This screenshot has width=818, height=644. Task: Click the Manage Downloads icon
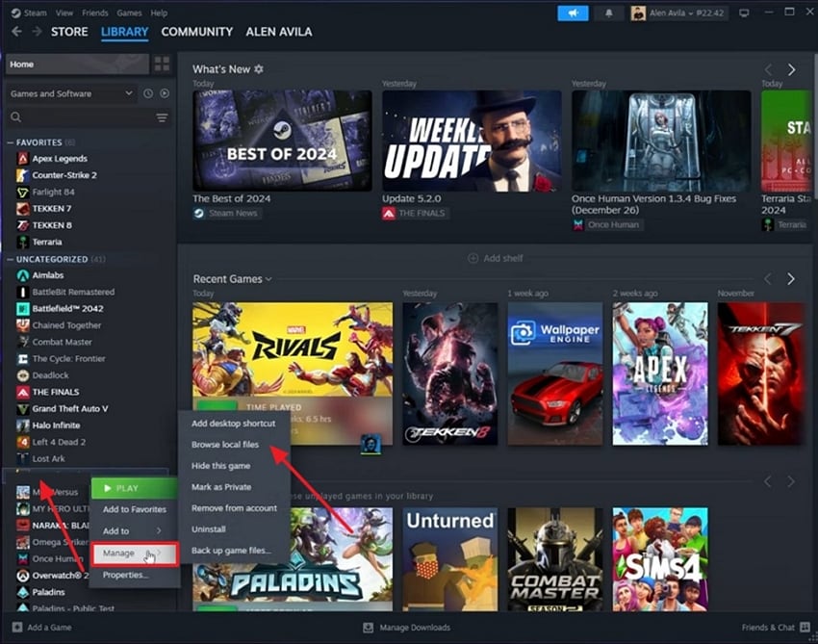coord(368,628)
